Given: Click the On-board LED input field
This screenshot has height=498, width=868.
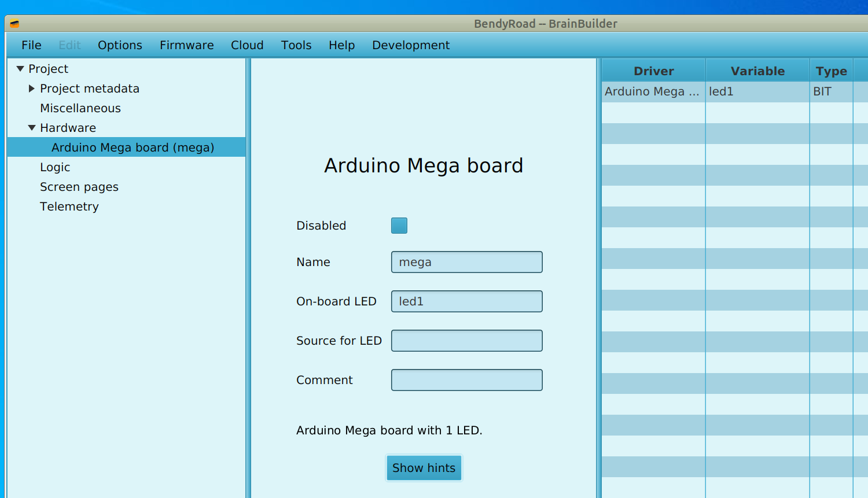Looking at the screenshot, I should [x=467, y=301].
